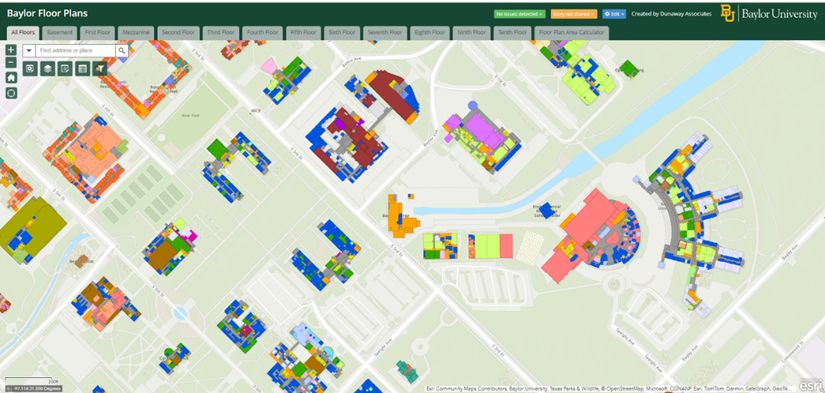Click the No issues detected badge
Image resolution: width=825 pixels, height=393 pixels.
[519, 14]
